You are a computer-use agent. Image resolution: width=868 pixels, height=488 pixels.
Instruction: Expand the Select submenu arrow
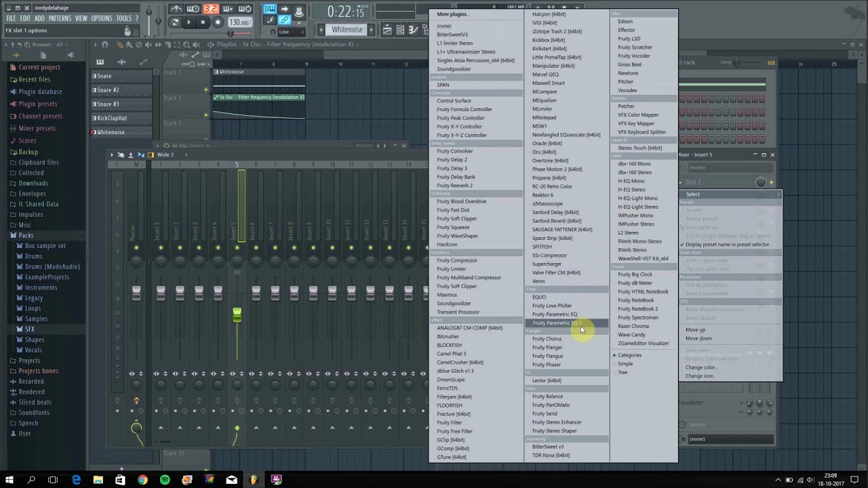pyautogui.click(x=778, y=195)
